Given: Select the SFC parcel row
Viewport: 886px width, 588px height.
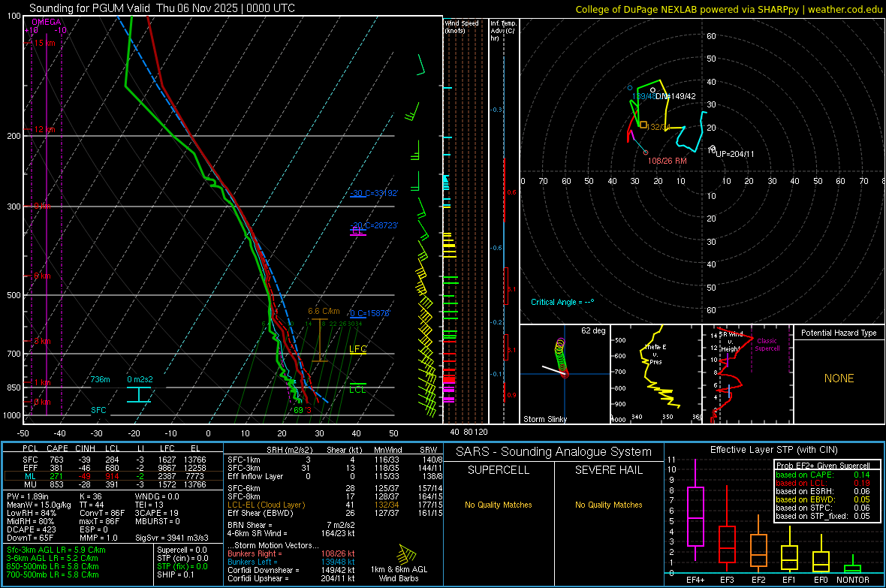Looking at the screenshot, I should click(113, 460).
